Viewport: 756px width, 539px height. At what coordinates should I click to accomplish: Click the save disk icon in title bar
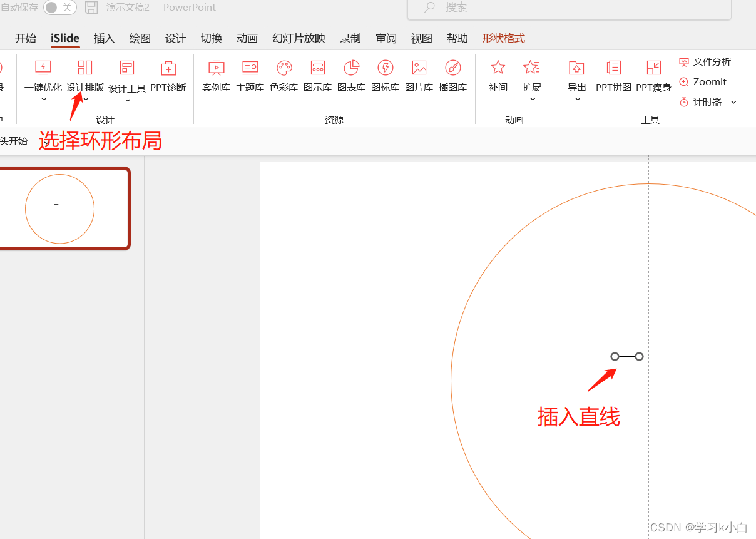pos(91,8)
